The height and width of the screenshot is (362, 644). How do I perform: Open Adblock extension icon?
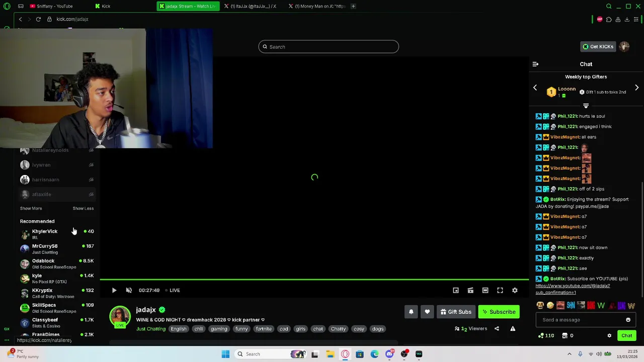tap(600, 19)
